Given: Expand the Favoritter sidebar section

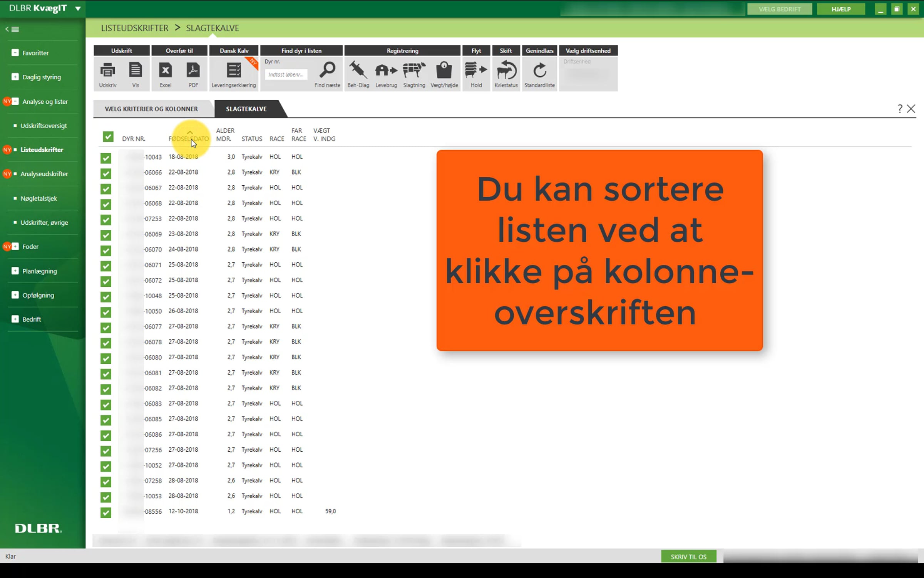Looking at the screenshot, I should tap(15, 53).
